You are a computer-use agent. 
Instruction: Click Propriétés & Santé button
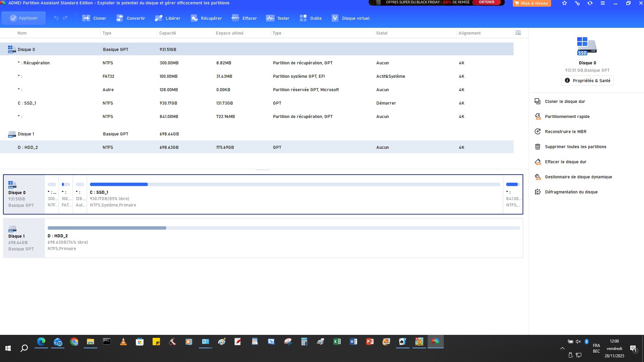[587, 80]
